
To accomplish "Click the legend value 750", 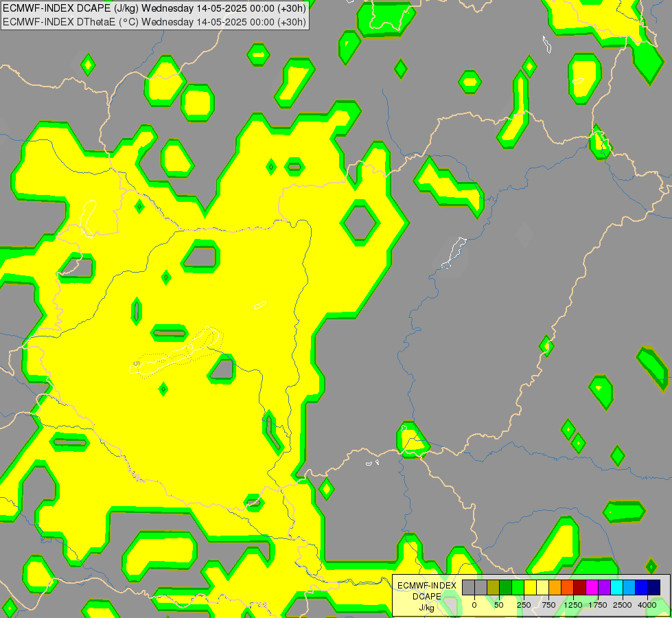I will coord(548,605).
